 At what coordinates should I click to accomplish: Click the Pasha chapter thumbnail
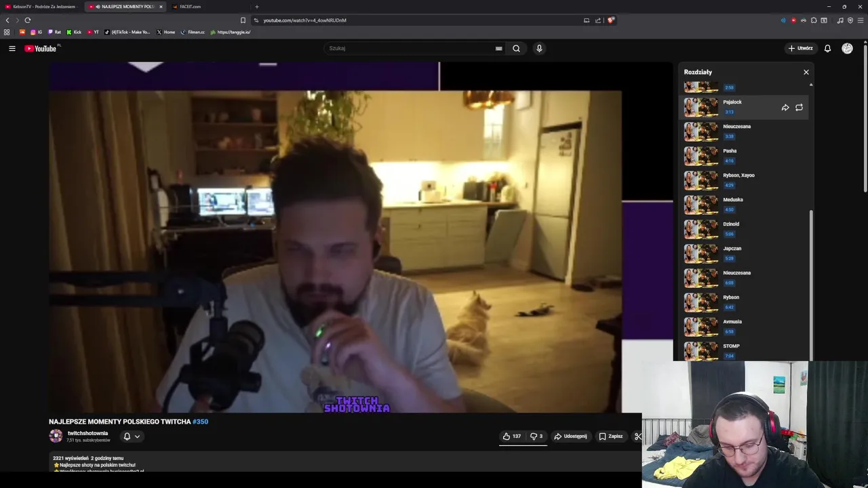[701, 156]
